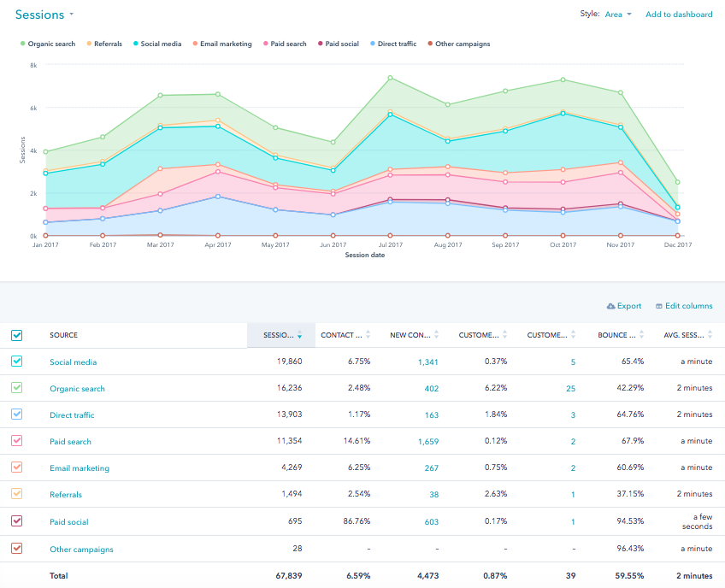725x588 pixels.
Task: Sort by the Sessions column sort arrow
Action: (299, 335)
